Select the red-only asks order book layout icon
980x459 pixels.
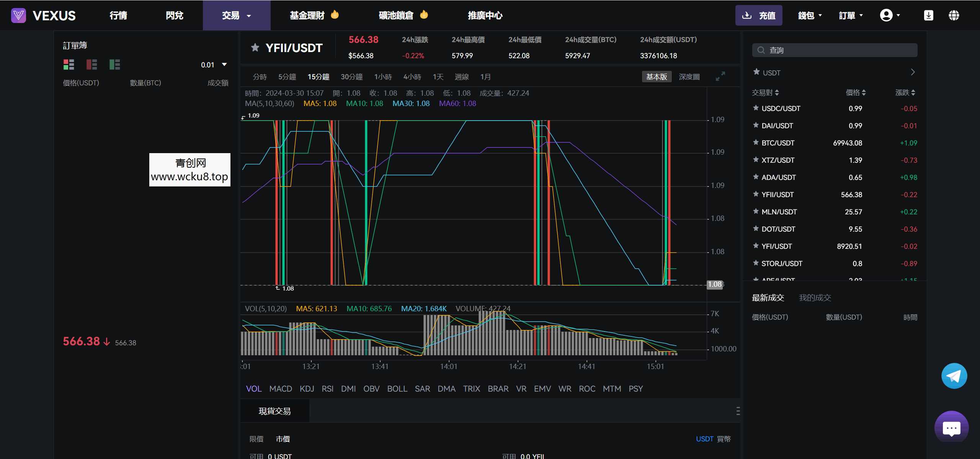pos(92,64)
